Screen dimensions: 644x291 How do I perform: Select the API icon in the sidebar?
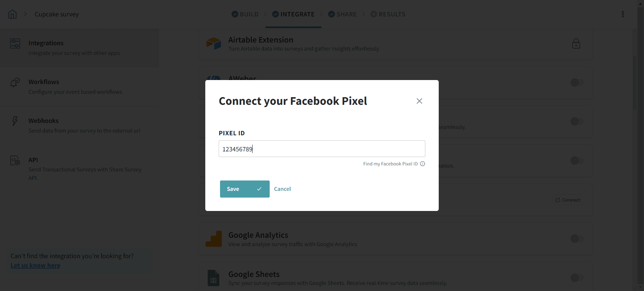point(14,161)
